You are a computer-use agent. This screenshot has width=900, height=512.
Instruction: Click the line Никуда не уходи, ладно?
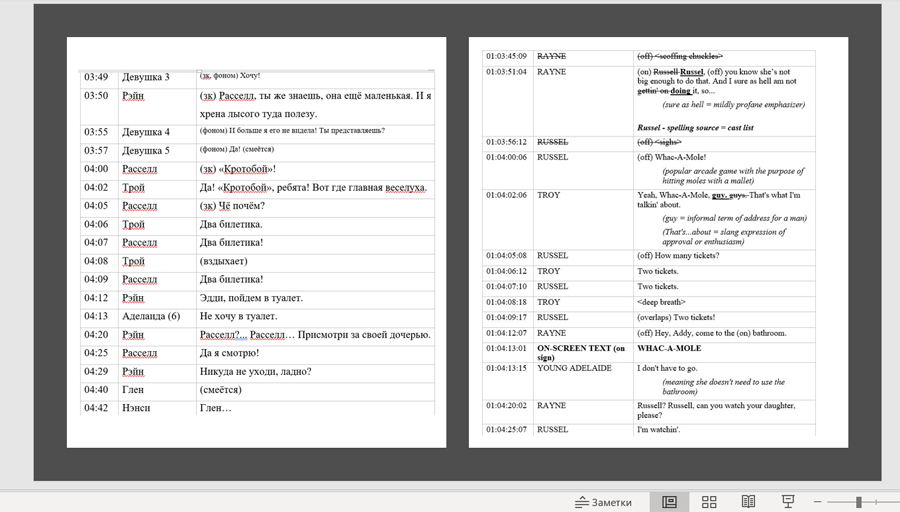pyautogui.click(x=255, y=371)
